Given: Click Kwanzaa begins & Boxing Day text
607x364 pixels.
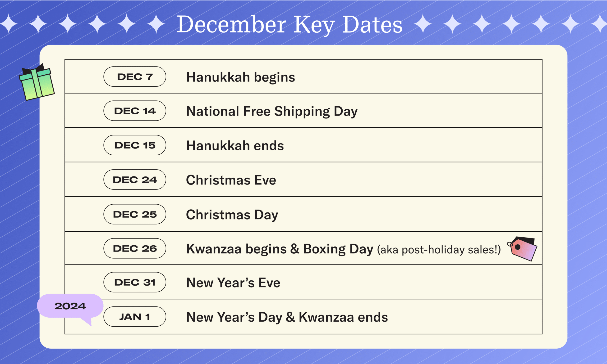Looking at the screenshot, I should click(x=280, y=249).
